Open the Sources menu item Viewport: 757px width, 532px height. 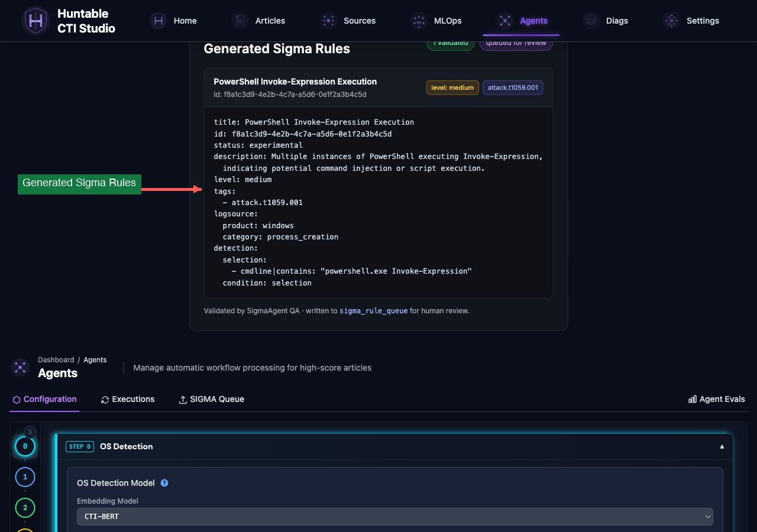pos(360,21)
